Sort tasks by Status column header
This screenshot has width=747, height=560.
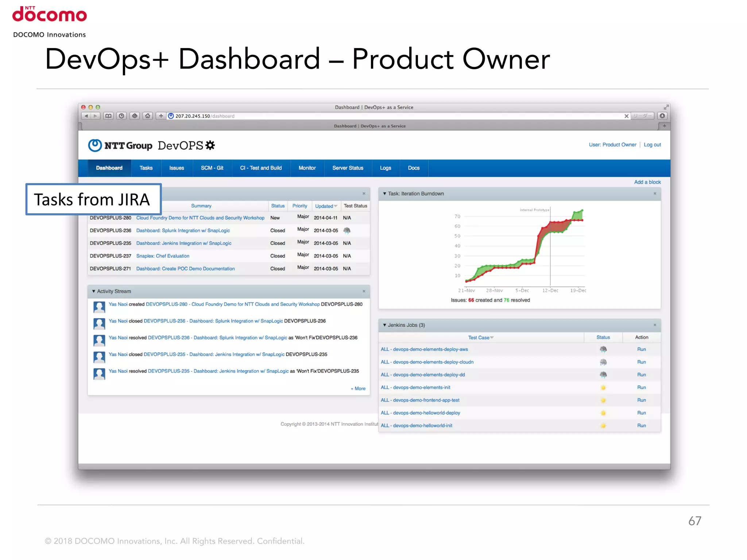278,206
